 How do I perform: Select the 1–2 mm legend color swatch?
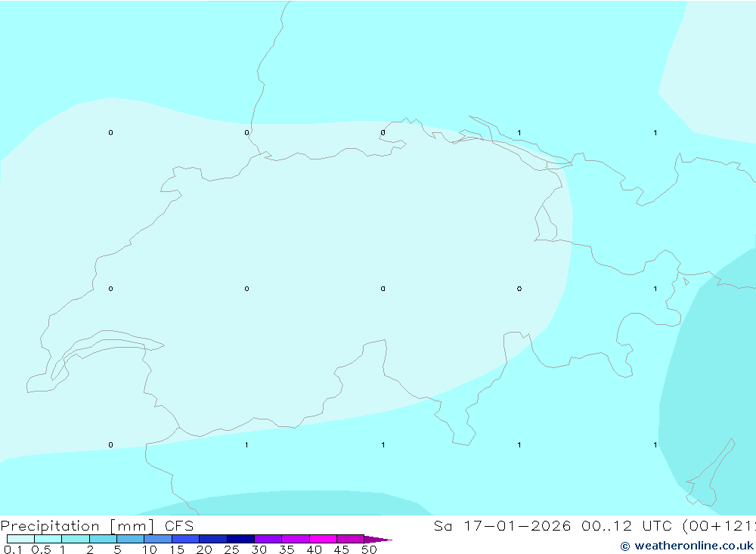[x=76, y=539]
